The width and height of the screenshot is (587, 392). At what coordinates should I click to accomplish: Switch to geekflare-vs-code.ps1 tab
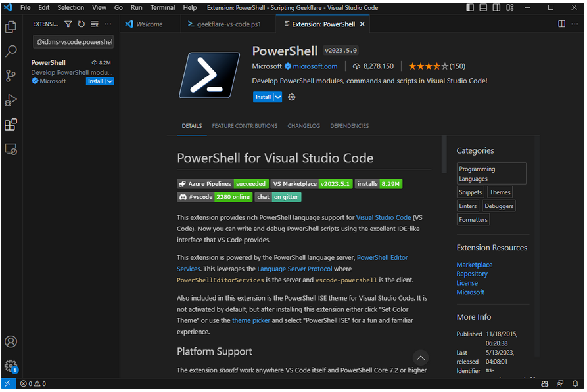pyautogui.click(x=228, y=24)
